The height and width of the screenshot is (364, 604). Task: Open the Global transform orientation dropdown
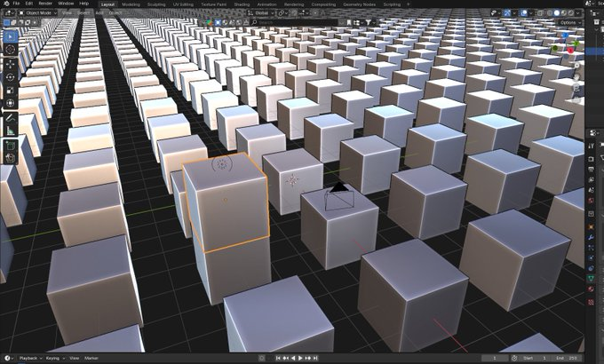(261, 13)
